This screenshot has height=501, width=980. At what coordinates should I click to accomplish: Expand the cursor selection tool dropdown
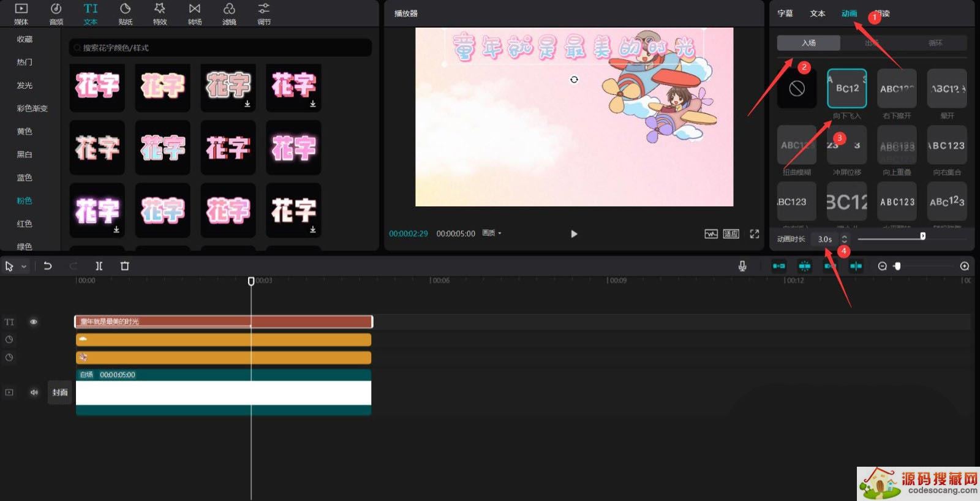[x=24, y=266]
